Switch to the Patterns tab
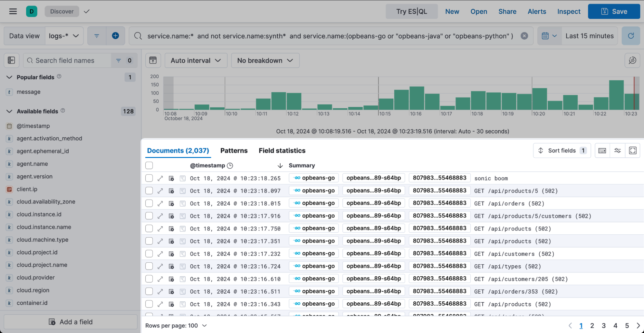This screenshot has height=333, width=644. pyautogui.click(x=234, y=151)
